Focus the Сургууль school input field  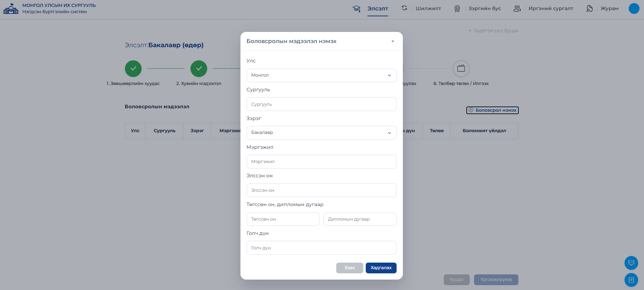point(322,104)
